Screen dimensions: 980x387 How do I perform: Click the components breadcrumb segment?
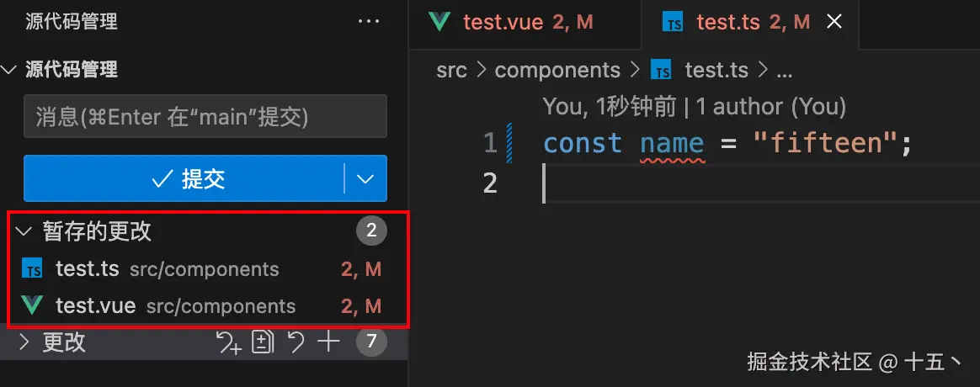point(557,71)
